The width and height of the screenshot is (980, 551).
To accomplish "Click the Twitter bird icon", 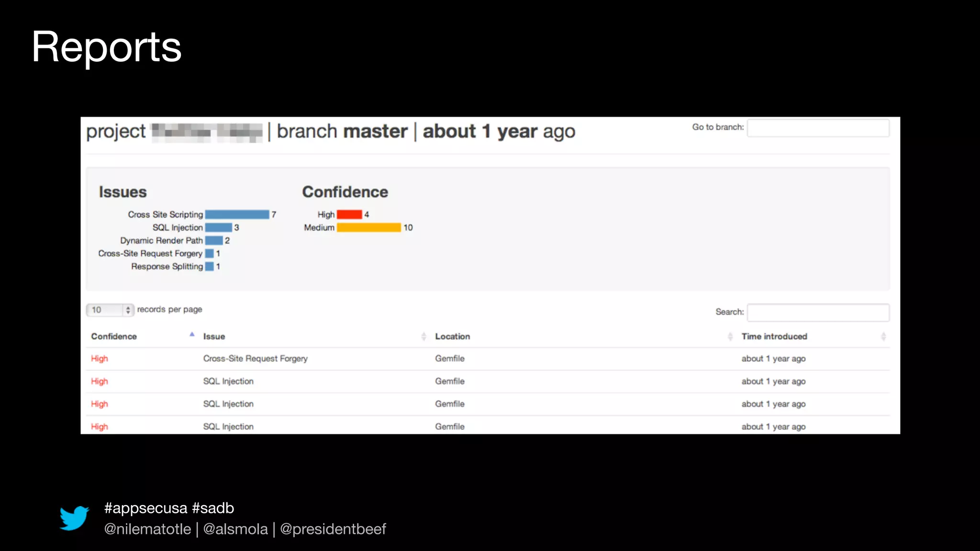I will pos(74,518).
